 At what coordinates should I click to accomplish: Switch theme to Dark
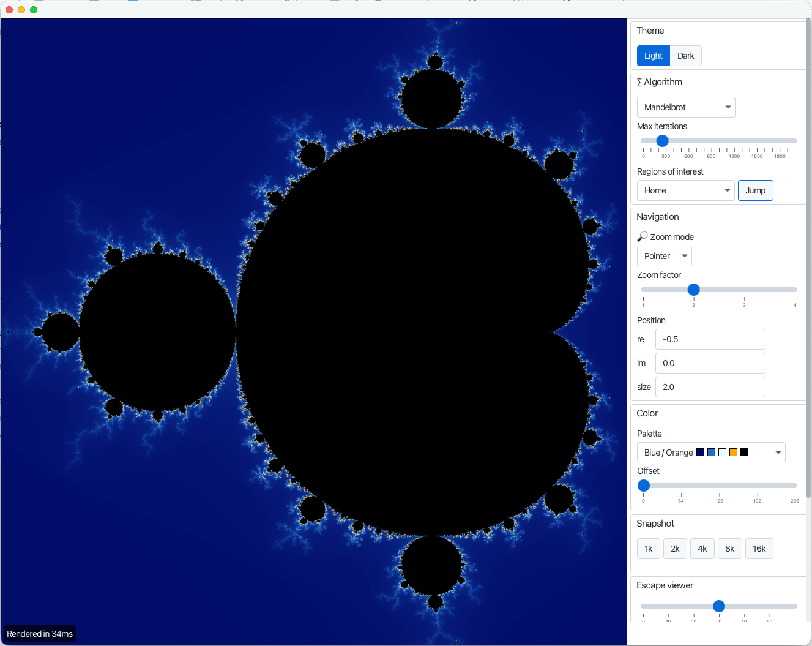tap(685, 56)
